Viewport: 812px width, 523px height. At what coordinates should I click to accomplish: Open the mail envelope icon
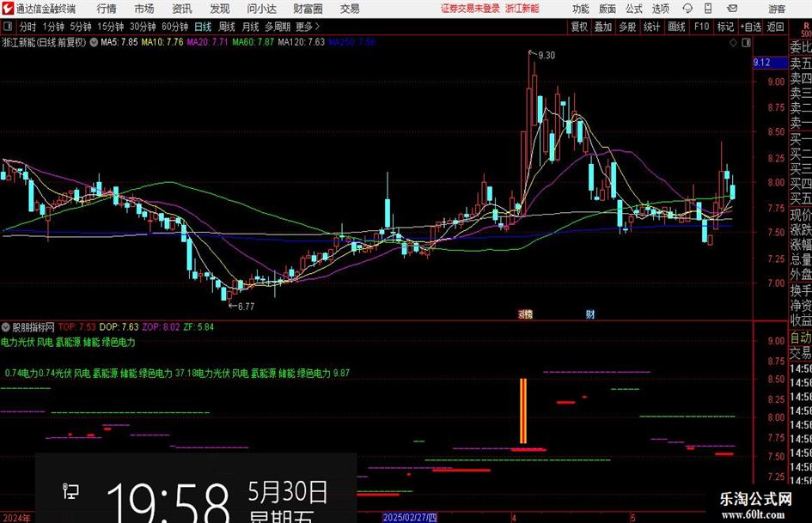click(x=732, y=9)
